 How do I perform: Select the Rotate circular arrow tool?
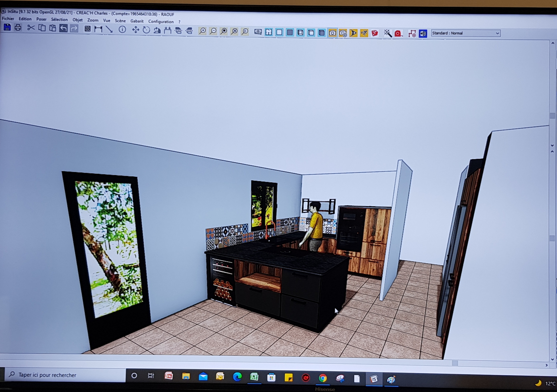point(146,30)
